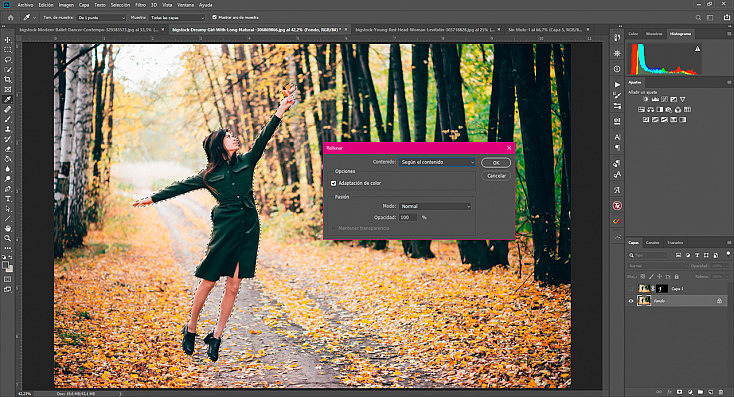Create a new group folder in Layers
734x397 pixels.
point(700,392)
